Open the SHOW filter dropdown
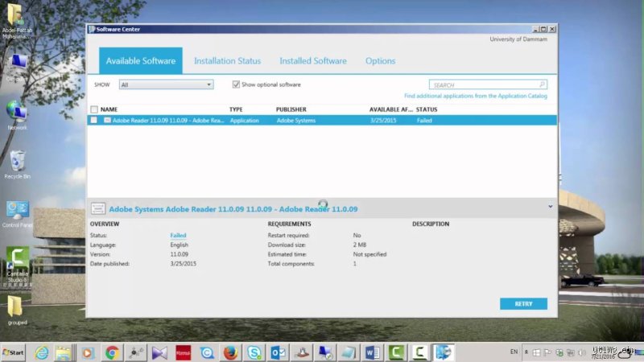This screenshot has width=644, height=362. (x=166, y=84)
